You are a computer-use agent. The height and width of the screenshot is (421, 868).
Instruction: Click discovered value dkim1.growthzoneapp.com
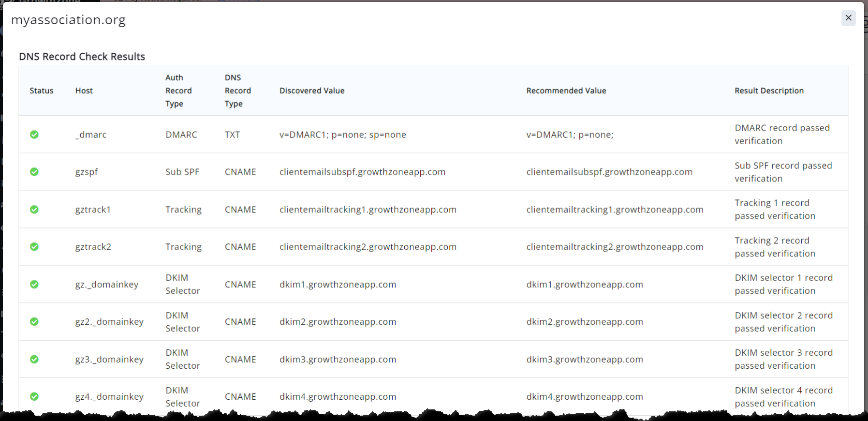point(338,285)
